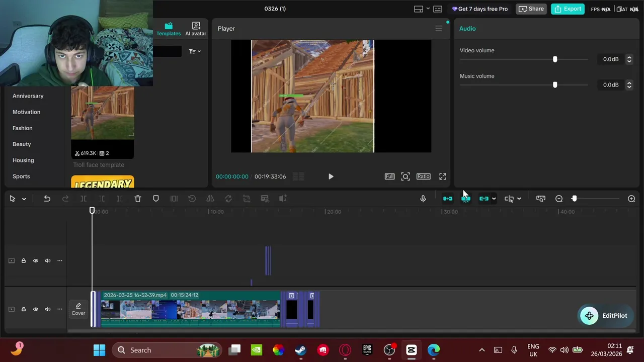Click the mirror flip icon
This screenshot has width=644, height=362.
coord(210,199)
